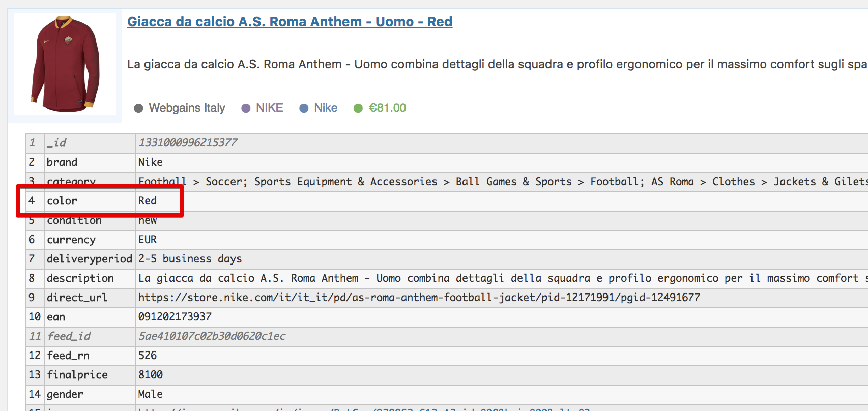This screenshot has height=411, width=868.
Task: Click the gender field name cell
Action: click(90, 394)
